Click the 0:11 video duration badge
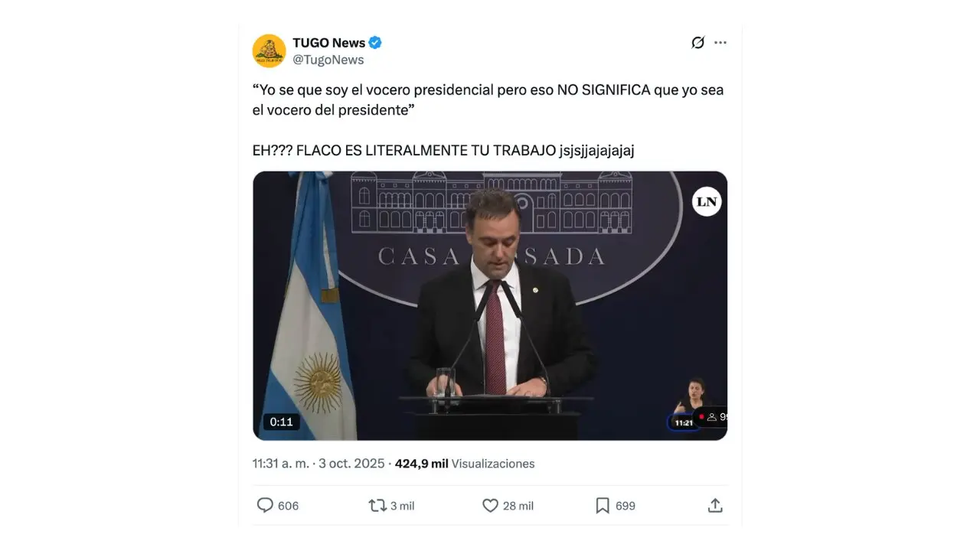The height and width of the screenshot is (551, 980). point(281,422)
